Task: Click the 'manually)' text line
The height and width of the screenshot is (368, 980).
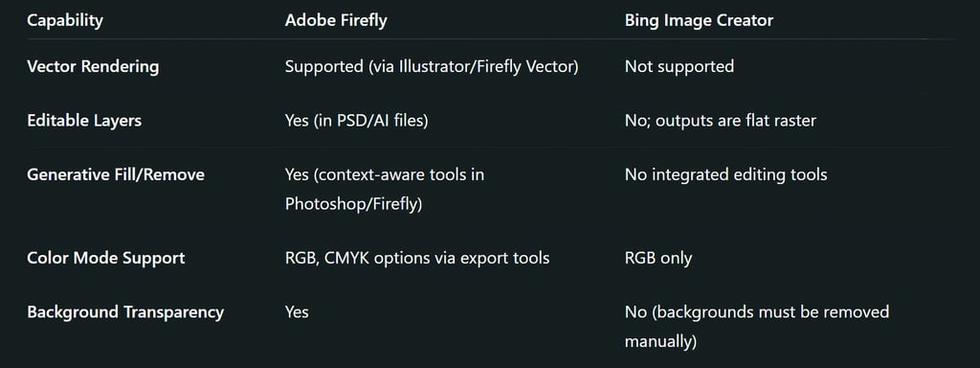Action: click(x=660, y=342)
